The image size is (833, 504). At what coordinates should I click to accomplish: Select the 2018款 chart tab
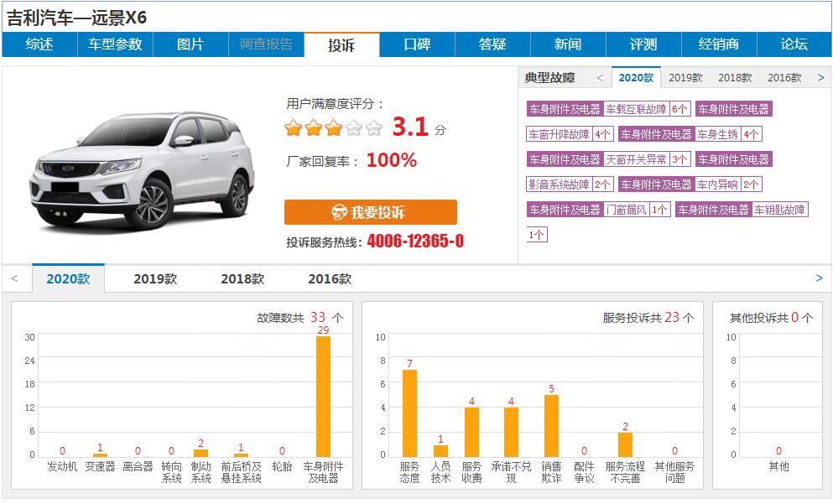coord(242,278)
